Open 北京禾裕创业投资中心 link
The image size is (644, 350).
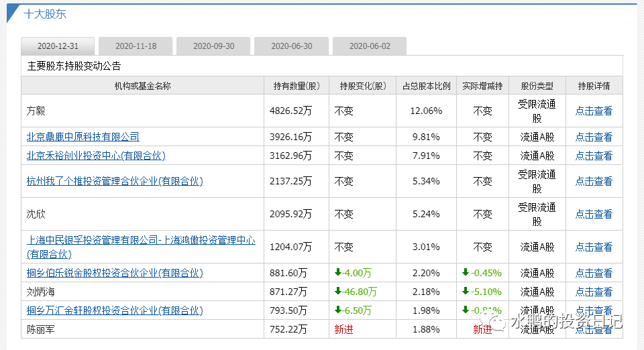96,156
